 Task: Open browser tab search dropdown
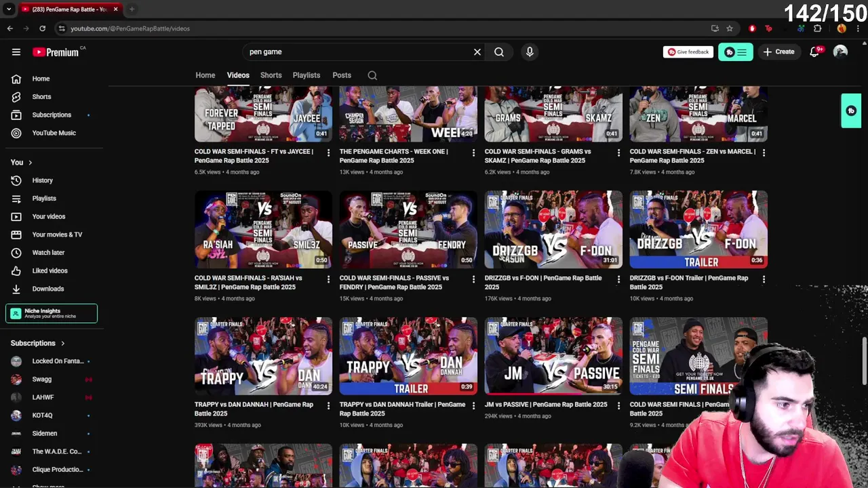(9, 9)
